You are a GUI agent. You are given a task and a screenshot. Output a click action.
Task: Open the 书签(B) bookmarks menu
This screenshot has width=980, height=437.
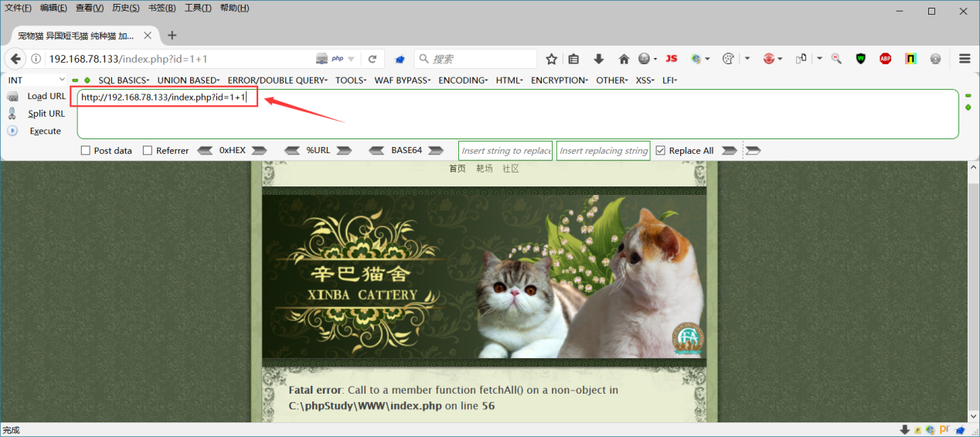point(162,8)
